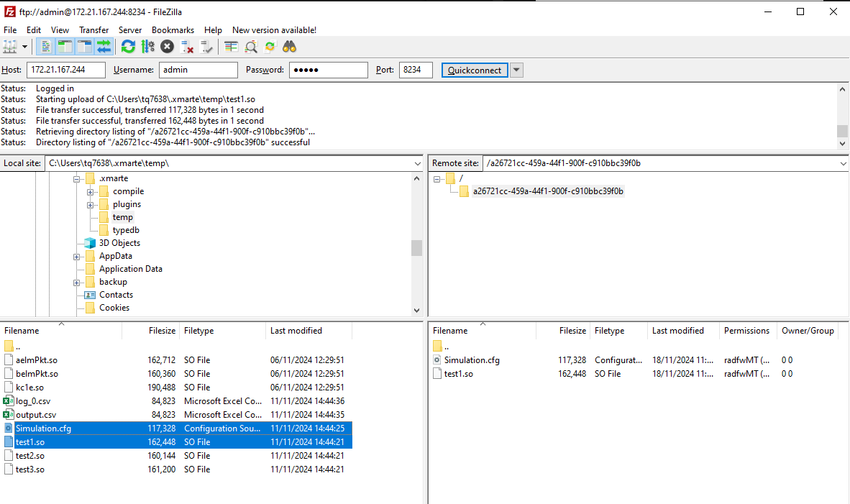
Task: Open the Site Manager dropdown arrow
Action: (x=24, y=46)
